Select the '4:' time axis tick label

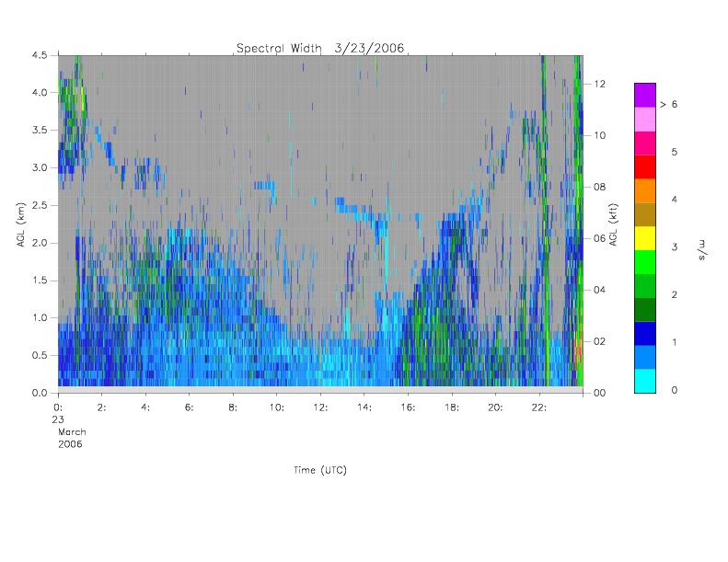coord(145,407)
